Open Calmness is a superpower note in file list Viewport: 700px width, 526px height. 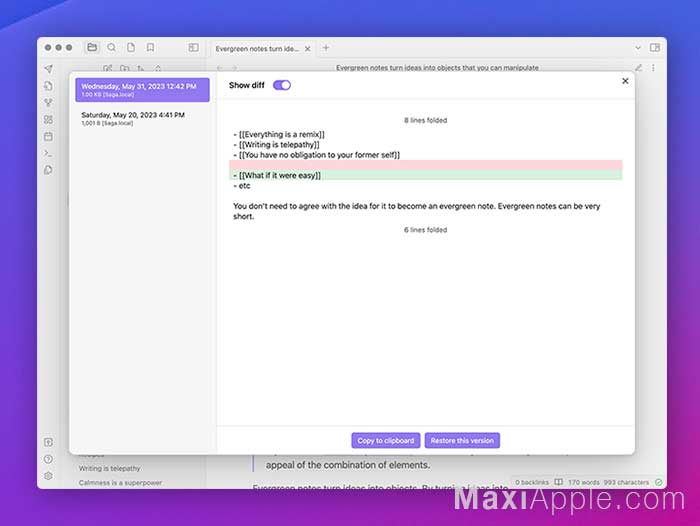coord(120,483)
